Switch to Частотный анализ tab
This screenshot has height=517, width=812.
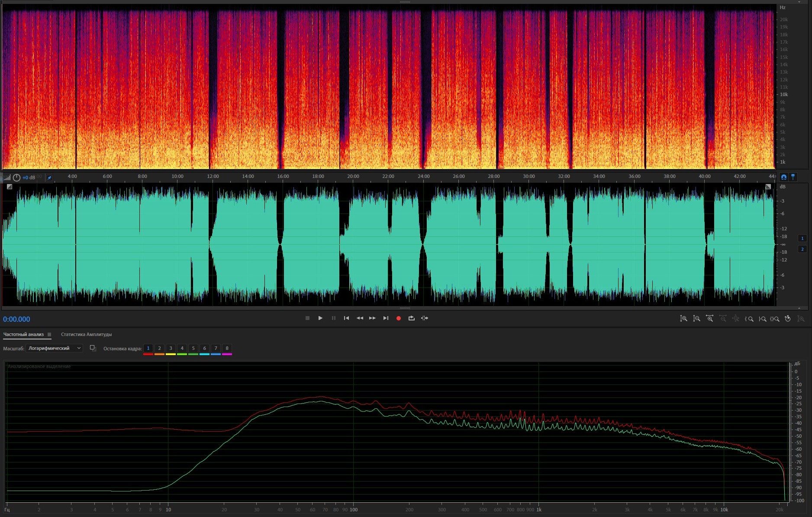[23, 334]
